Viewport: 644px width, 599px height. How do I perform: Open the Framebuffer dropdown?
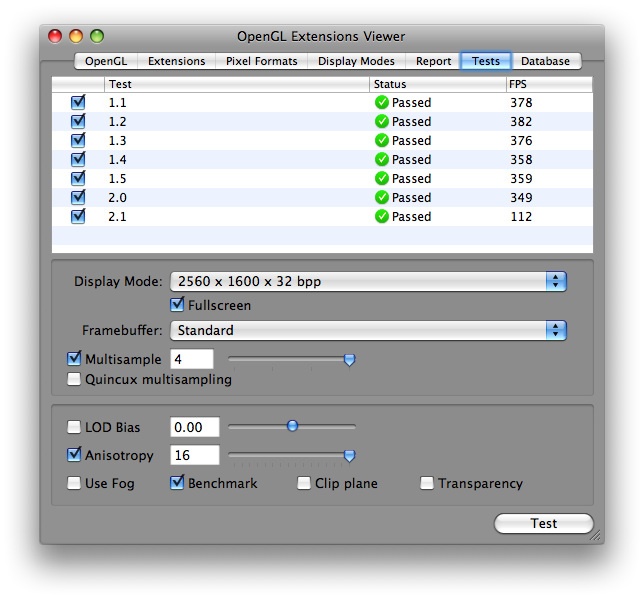click(x=368, y=330)
